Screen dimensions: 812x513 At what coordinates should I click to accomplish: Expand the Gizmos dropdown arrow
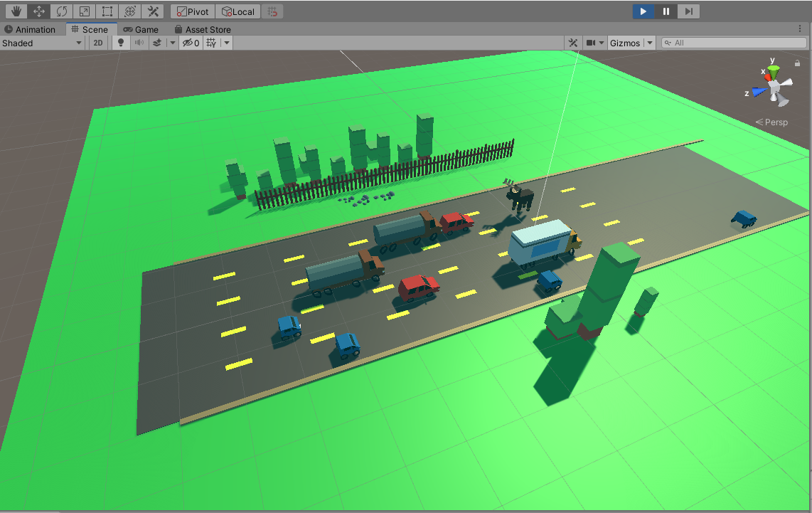[649, 43]
